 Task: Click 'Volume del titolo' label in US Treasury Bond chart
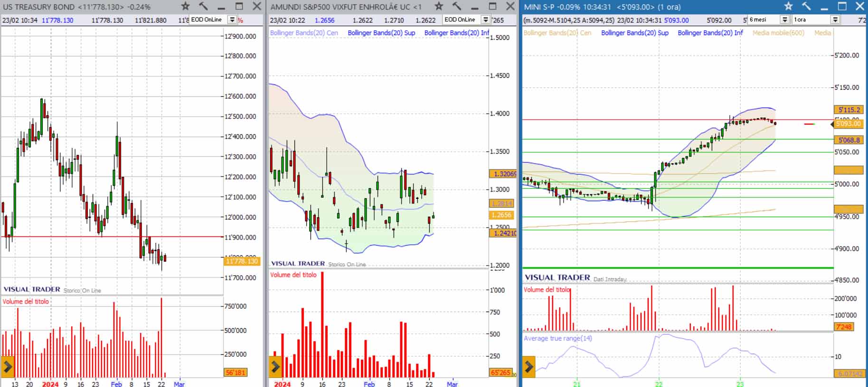[x=26, y=301]
